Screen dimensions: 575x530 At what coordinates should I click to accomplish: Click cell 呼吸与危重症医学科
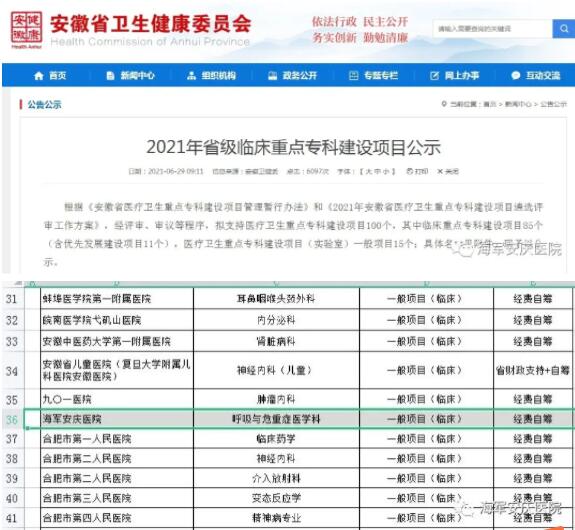(x=276, y=419)
